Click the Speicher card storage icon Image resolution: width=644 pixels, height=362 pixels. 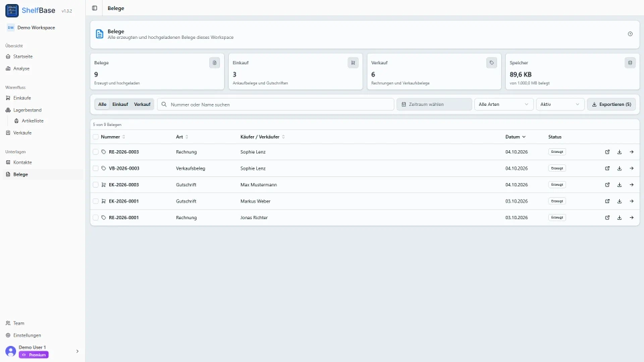[x=630, y=63]
